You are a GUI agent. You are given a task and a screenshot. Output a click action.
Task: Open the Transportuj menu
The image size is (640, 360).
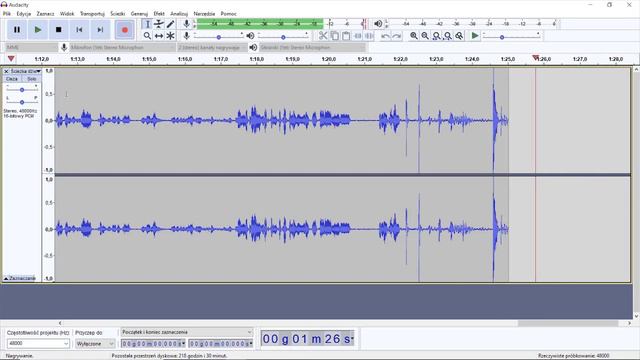[92, 14]
